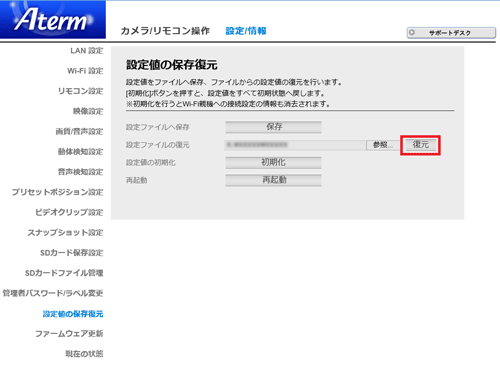Switch to 設定/情報 tab
Image resolution: width=500 pixels, height=365 pixels.
(x=246, y=31)
